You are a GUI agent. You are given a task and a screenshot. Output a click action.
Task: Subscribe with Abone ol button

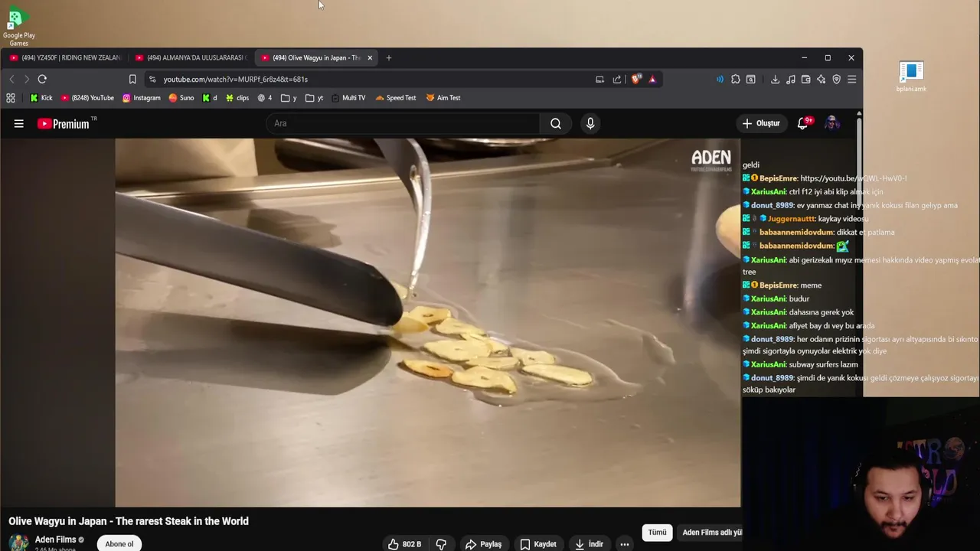pos(119,544)
